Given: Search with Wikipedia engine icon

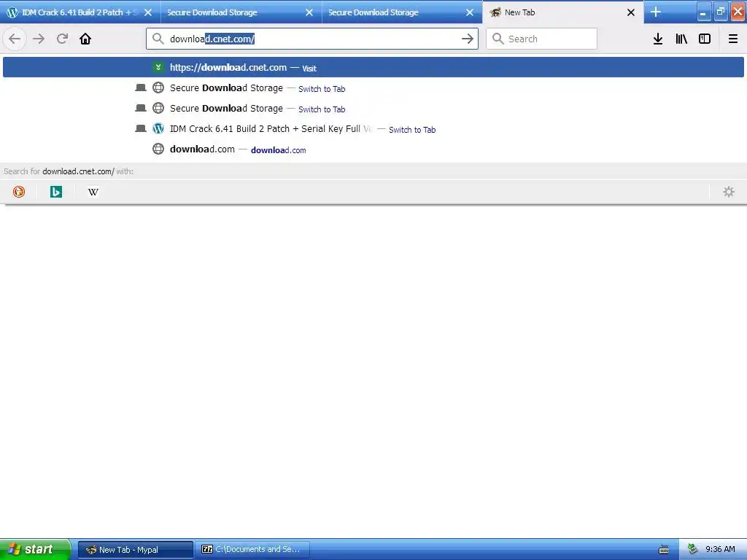Looking at the screenshot, I should (x=93, y=192).
